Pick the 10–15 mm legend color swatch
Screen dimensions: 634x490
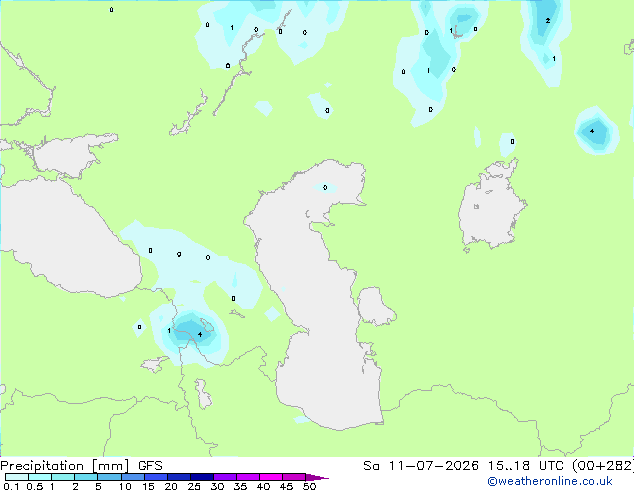(132, 477)
